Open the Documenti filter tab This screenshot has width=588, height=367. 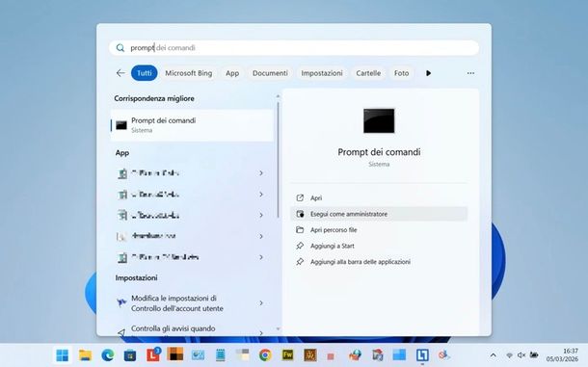(x=270, y=73)
